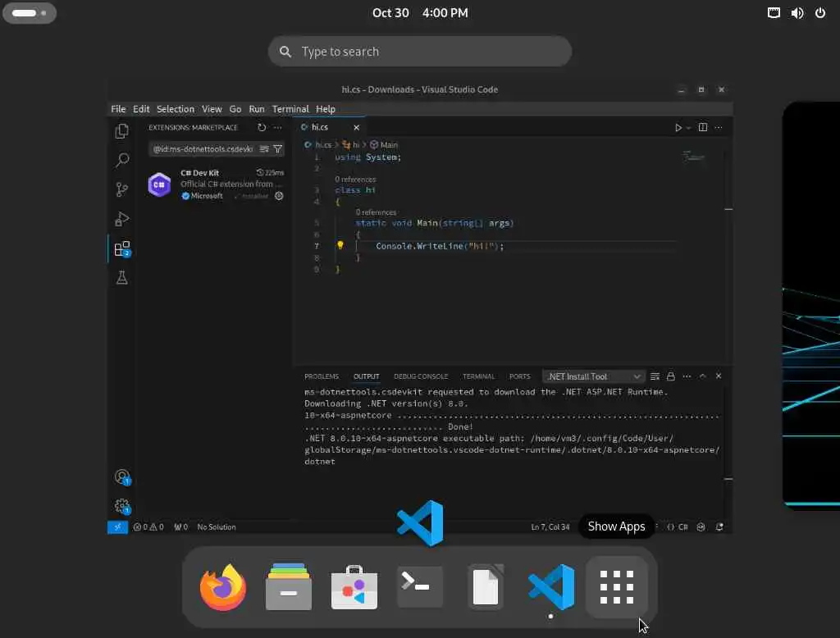This screenshot has height=638, width=840.
Task: Open the extensions filter funnel
Action: [277, 149]
